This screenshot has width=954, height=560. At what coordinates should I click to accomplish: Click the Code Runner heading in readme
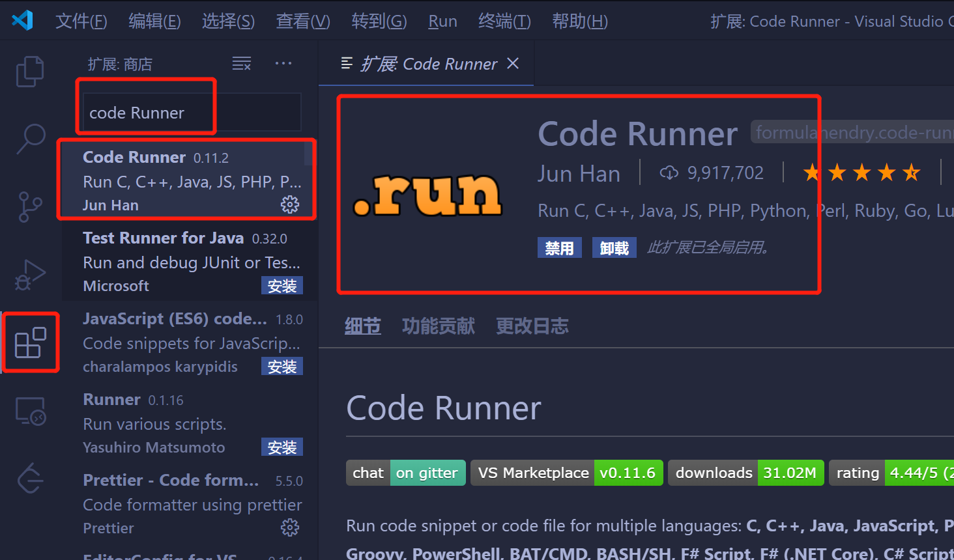coord(444,408)
